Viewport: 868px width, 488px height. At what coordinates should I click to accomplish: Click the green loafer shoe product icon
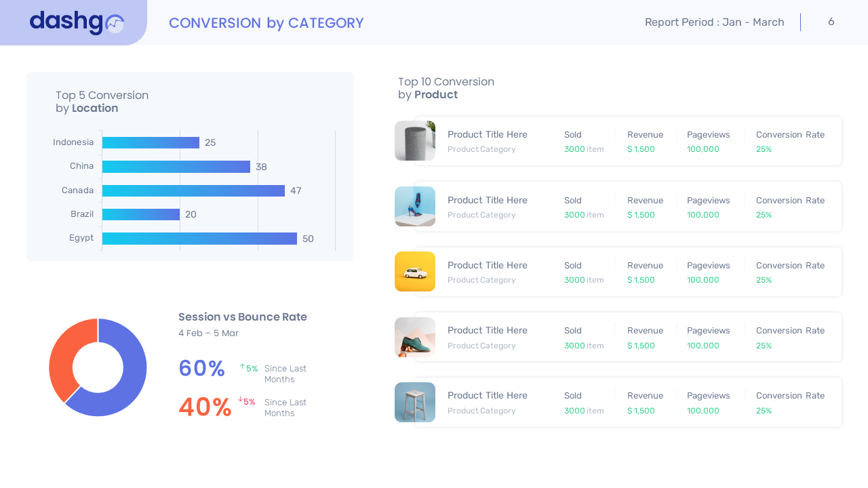[414, 337]
